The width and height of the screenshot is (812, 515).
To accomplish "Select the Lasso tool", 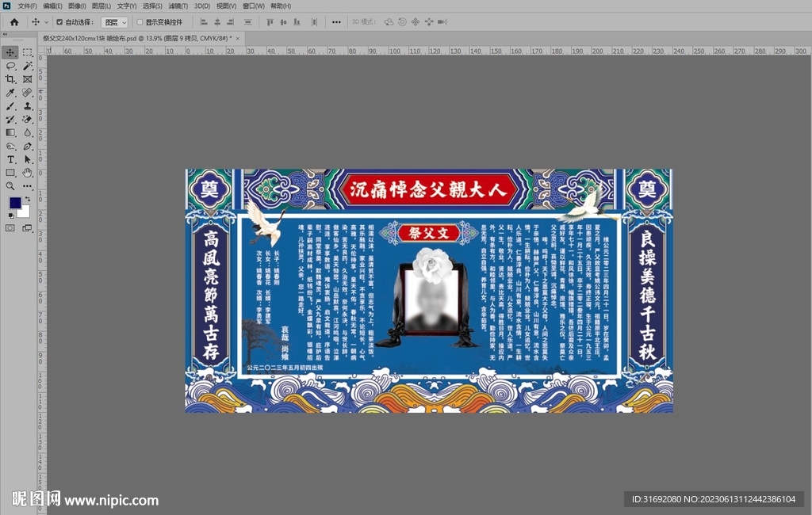I will 10,67.
